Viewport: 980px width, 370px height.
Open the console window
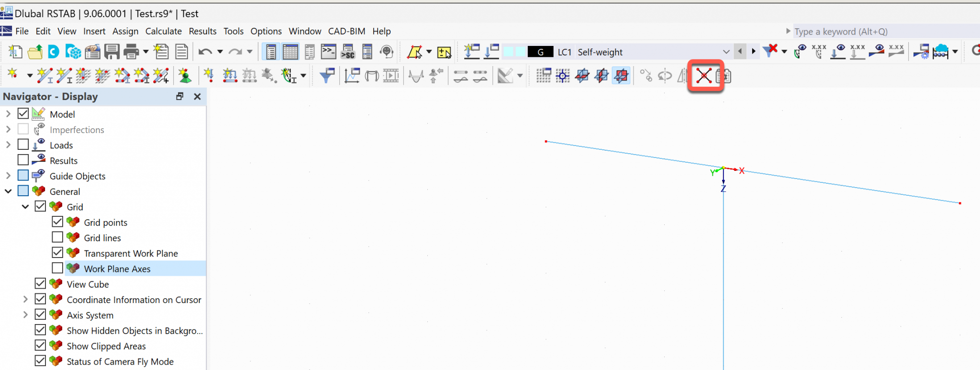click(x=329, y=52)
